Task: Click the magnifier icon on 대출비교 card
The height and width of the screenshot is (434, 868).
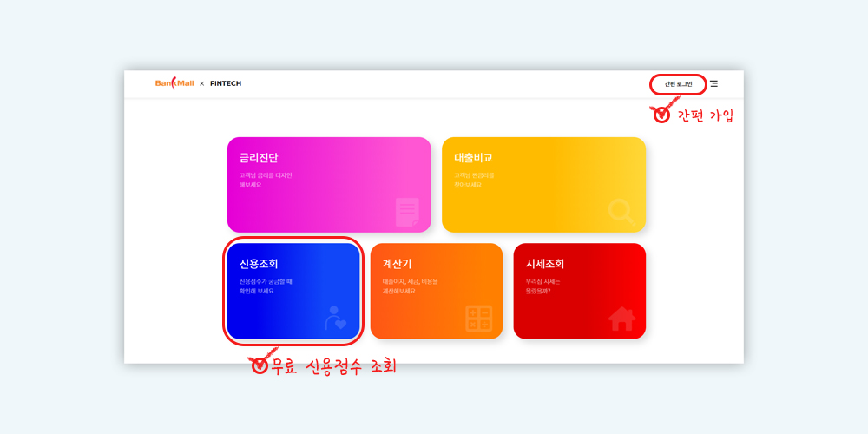Action: [621, 212]
